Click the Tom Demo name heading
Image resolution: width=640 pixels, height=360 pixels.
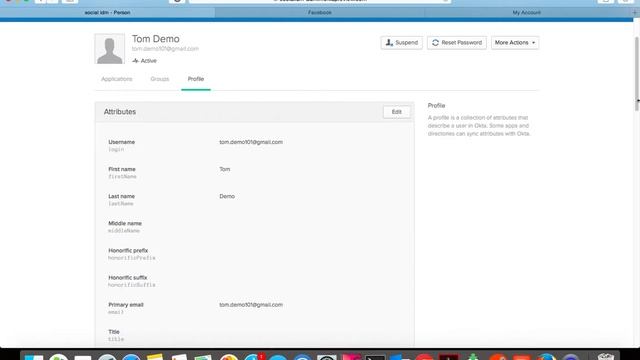[156, 39]
